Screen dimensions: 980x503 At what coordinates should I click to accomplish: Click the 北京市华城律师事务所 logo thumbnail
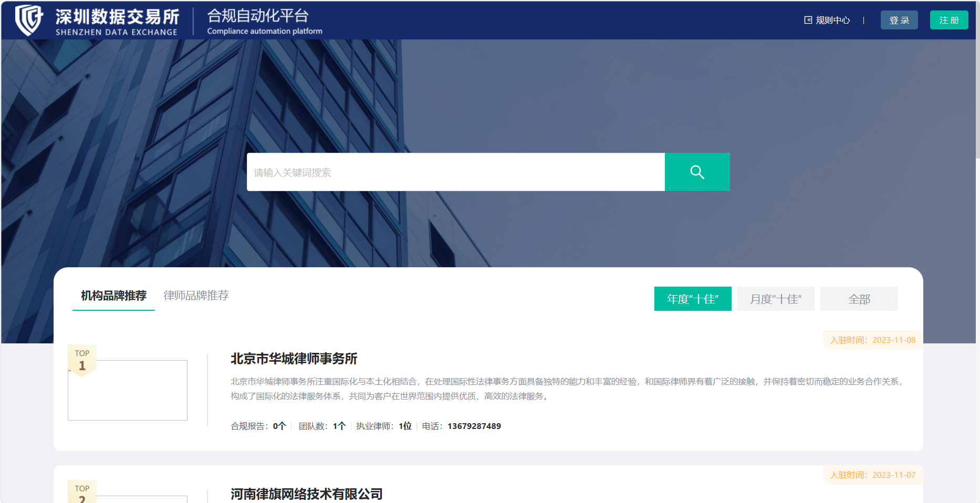128,390
